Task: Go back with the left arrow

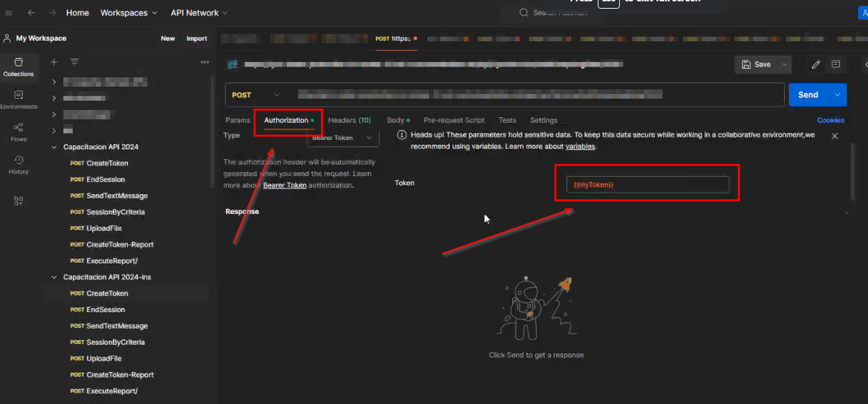Action: [x=31, y=13]
